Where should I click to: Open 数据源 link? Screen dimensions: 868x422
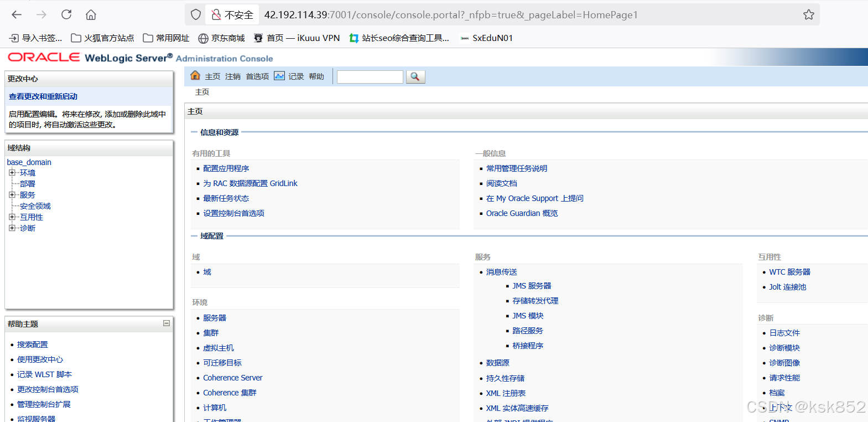pos(498,363)
